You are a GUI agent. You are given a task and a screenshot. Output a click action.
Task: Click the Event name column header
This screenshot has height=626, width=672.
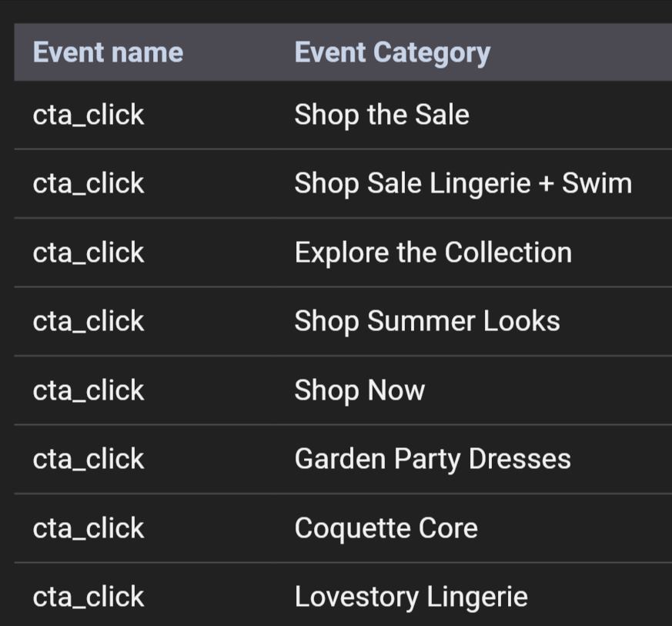108,52
